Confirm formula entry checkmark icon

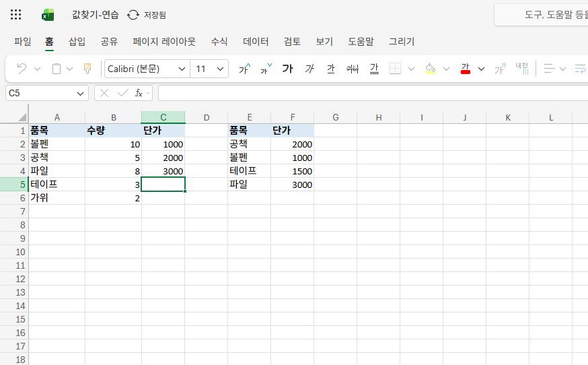[122, 93]
